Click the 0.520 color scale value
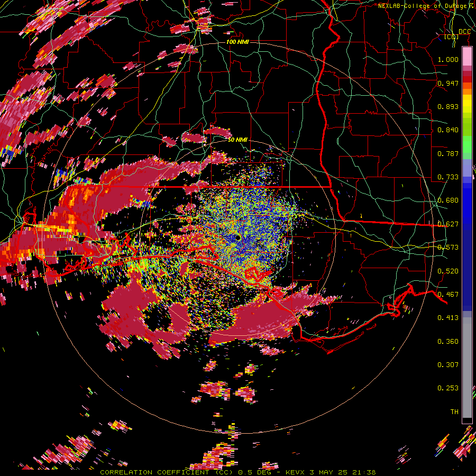Image resolution: width=476 pixels, height=476 pixels. tap(448, 271)
